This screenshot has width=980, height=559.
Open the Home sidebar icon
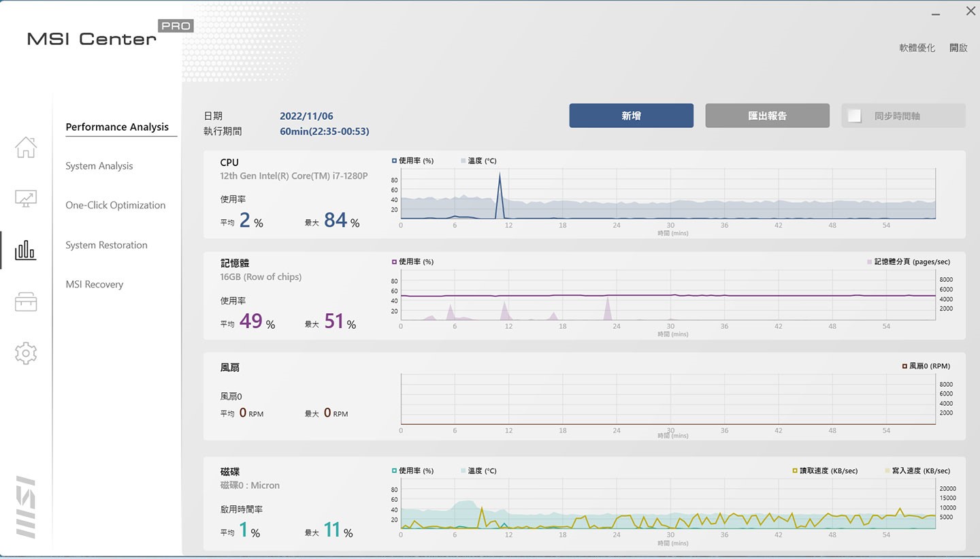click(x=26, y=147)
